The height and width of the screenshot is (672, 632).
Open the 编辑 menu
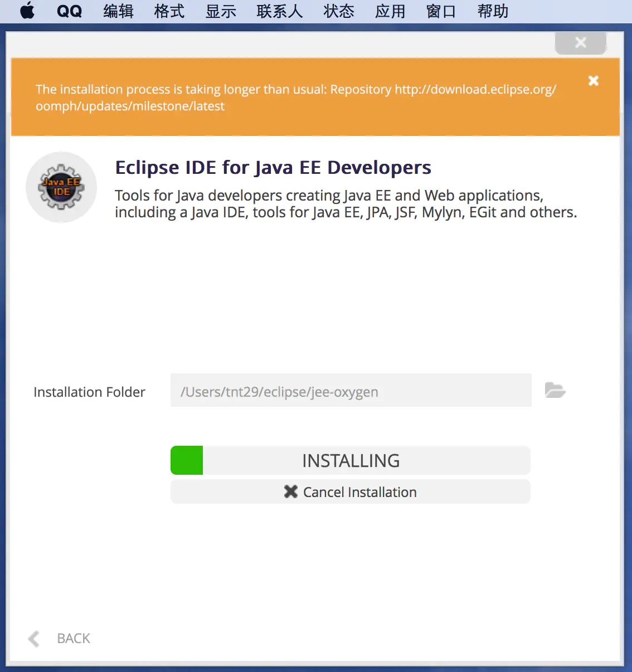coord(118,11)
